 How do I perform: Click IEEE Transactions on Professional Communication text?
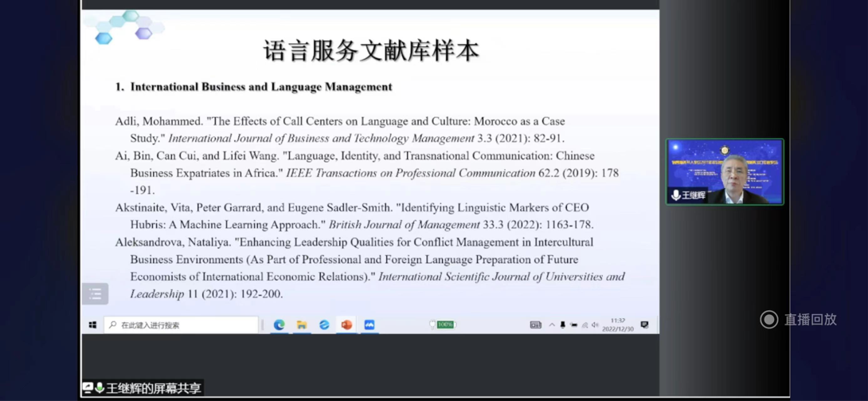click(x=411, y=173)
